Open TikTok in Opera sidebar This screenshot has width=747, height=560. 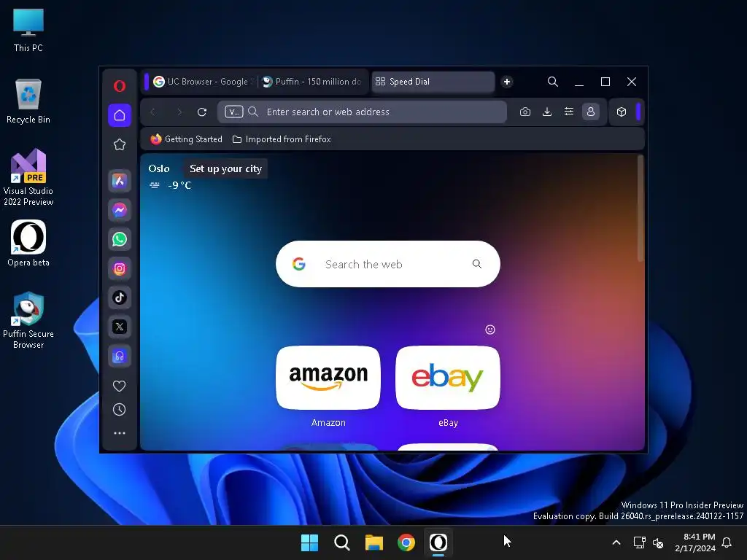tap(120, 297)
